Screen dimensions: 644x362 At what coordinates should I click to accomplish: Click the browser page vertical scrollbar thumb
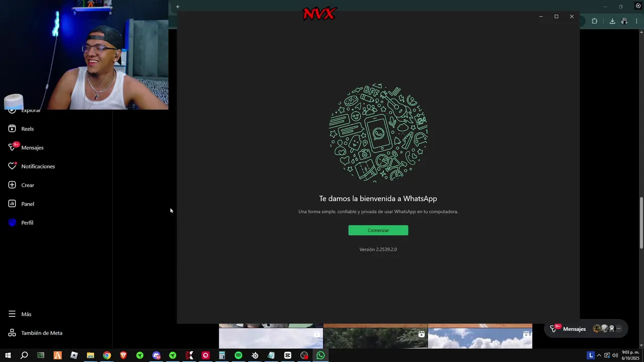point(641,223)
